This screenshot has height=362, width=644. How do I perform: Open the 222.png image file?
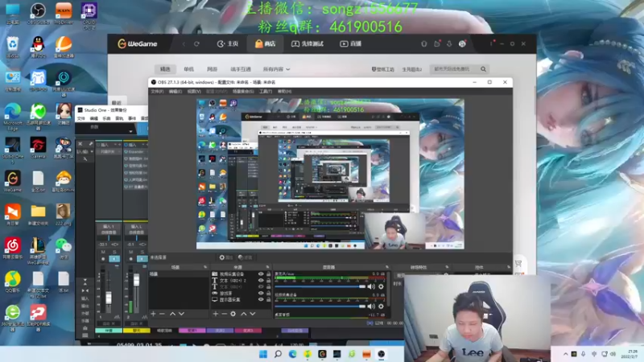[64, 215]
